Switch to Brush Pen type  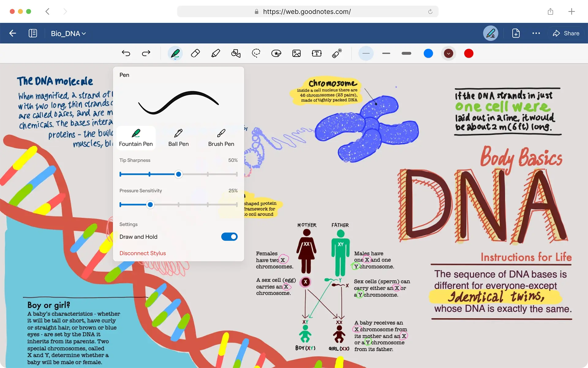221,138
